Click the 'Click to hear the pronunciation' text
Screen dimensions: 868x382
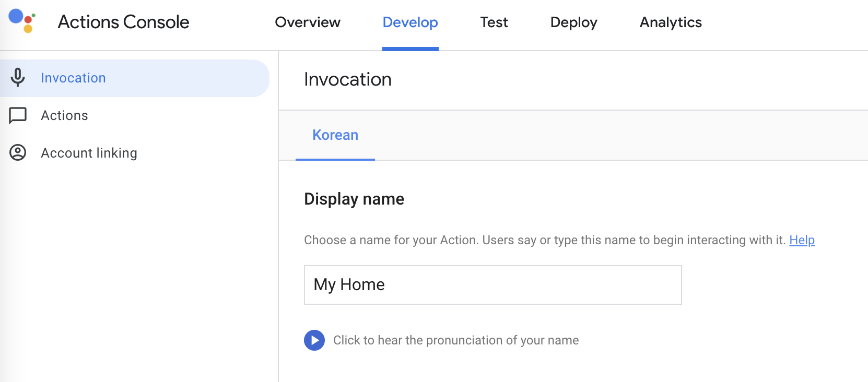tap(456, 340)
